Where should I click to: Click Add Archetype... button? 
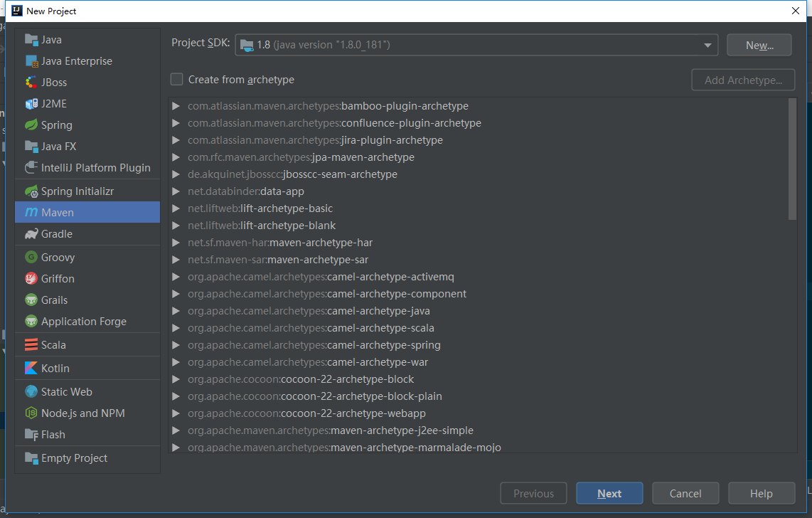[x=743, y=80]
